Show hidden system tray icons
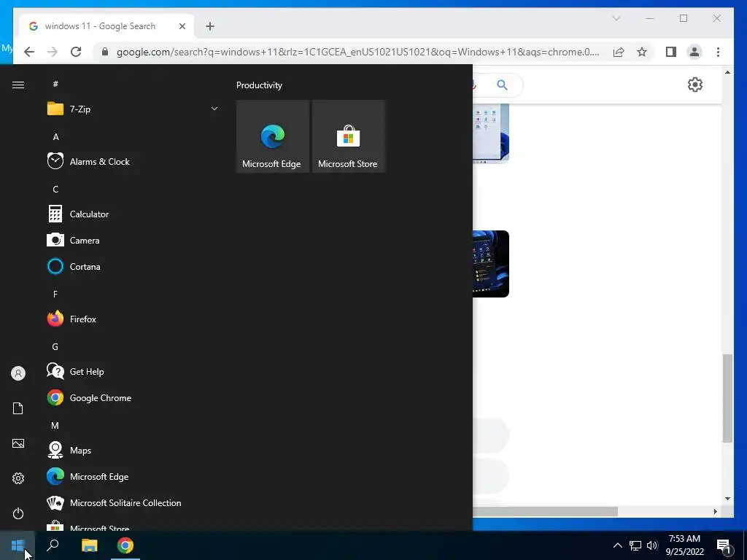This screenshot has height=560, width=747. [617, 545]
